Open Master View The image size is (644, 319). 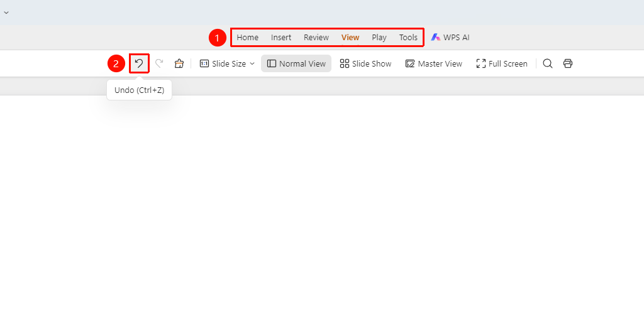coord(434,63)
